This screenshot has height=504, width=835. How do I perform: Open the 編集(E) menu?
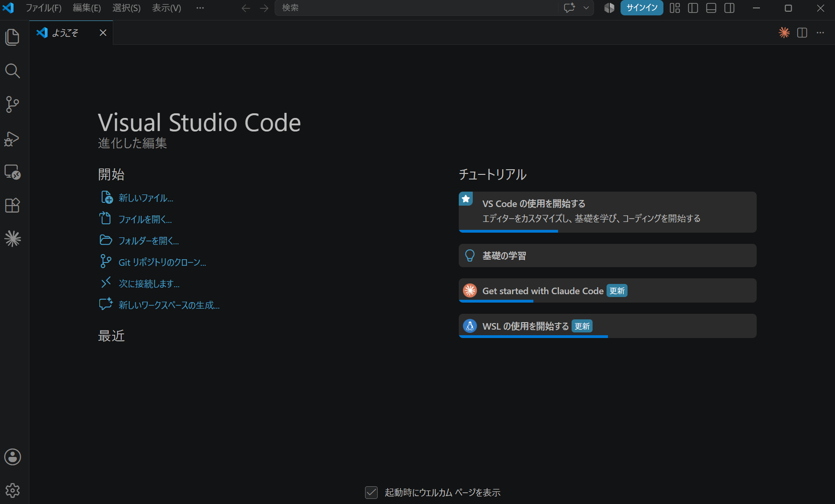[87, 8]
